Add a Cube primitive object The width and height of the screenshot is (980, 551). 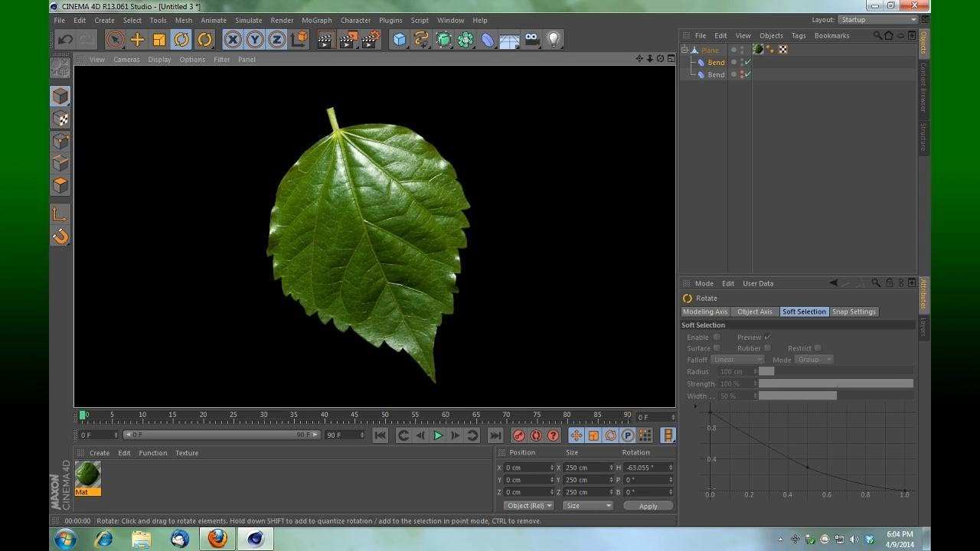point(399,40)
